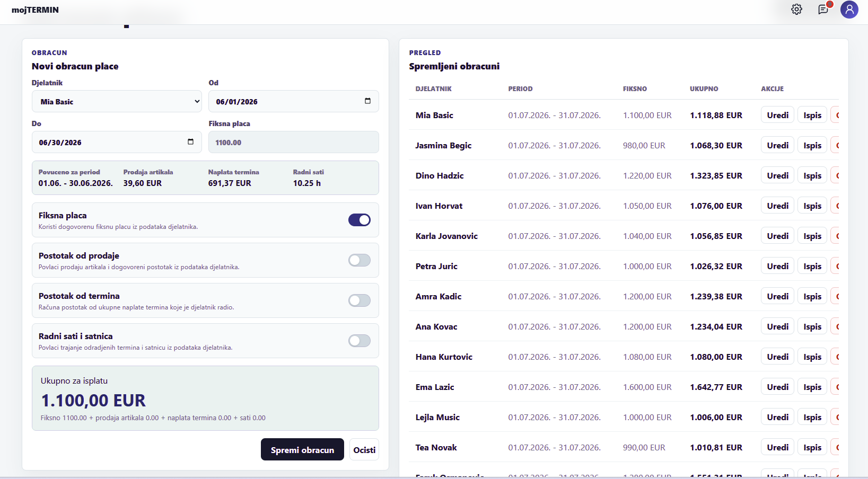Click Ispis for Lejla Music
Screen dimensions: 868x479
[x=812, y=417]
